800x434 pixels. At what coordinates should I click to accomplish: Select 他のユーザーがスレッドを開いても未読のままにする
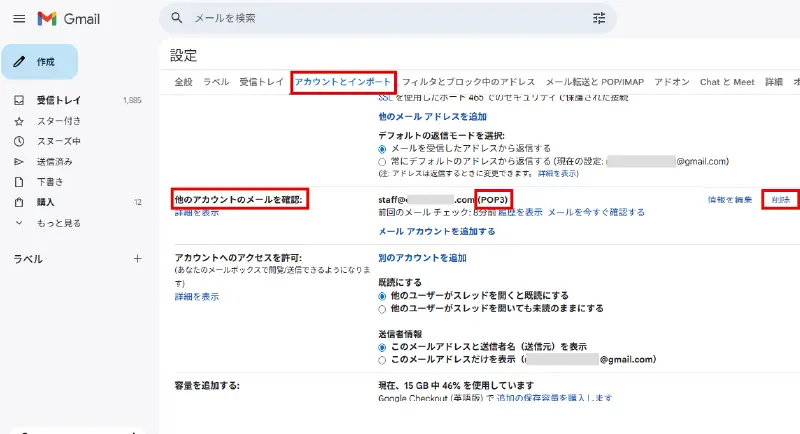(382, 309)
